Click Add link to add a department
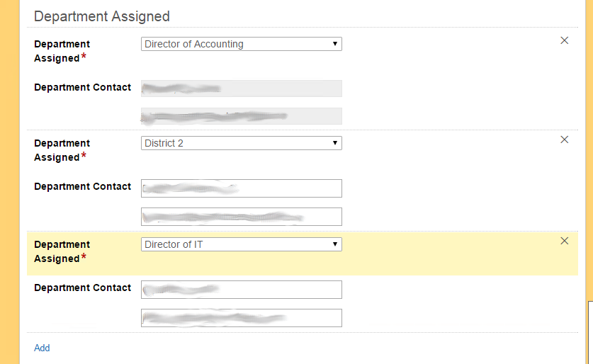593x364 pixels. [x=42, y=348]
